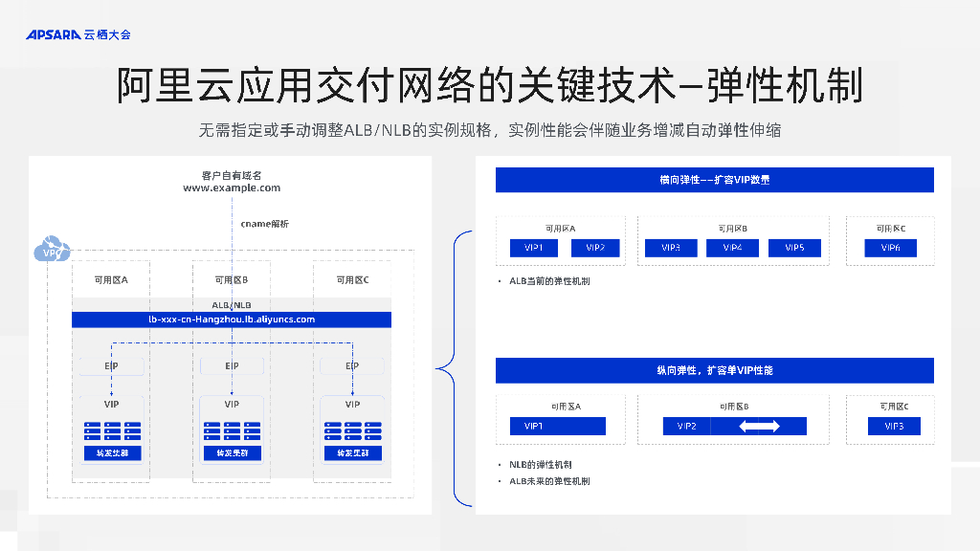Click the 转发集群 label in 可用区A column
The width and height of the screenshot is (980, 551).
coord(113,452)
